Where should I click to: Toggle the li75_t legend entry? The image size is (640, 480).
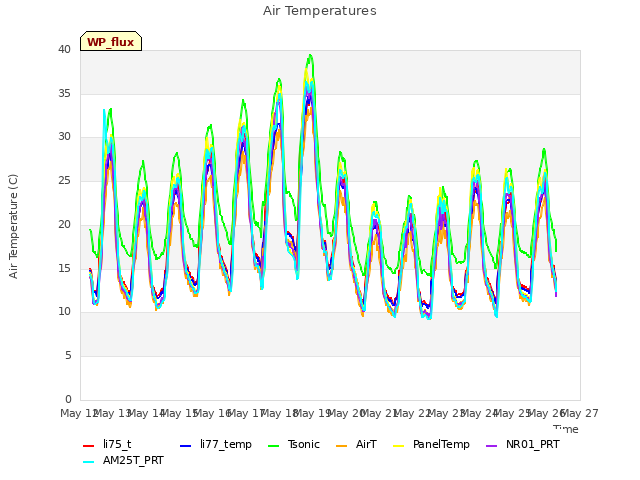pos(107,444)
